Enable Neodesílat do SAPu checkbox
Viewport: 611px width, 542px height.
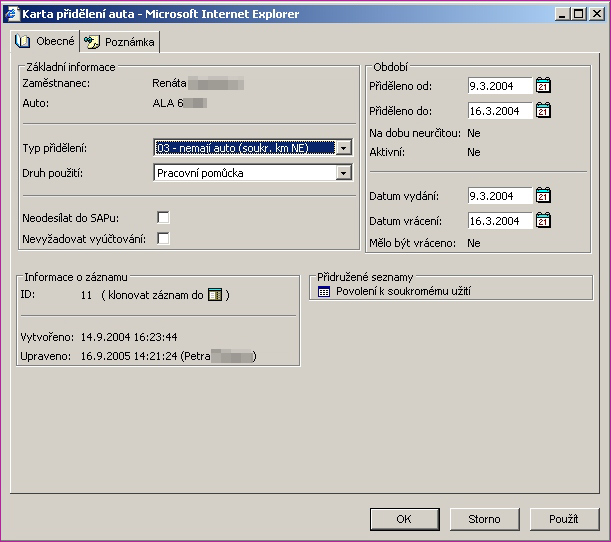(x=163, y=217)
